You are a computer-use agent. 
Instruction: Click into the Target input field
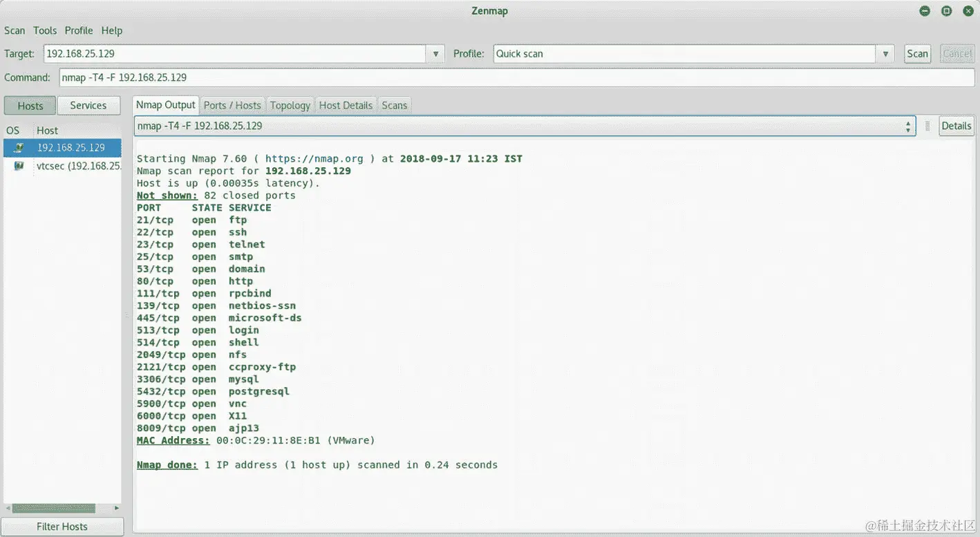tap(235, 54)
